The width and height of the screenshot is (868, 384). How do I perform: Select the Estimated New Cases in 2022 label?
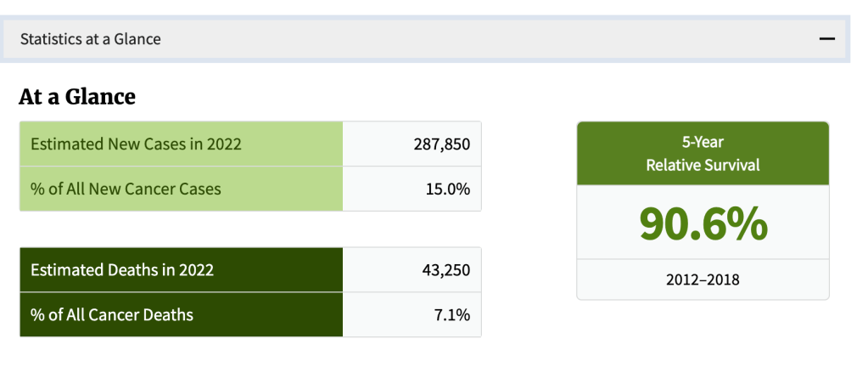[x=136, y=144]
